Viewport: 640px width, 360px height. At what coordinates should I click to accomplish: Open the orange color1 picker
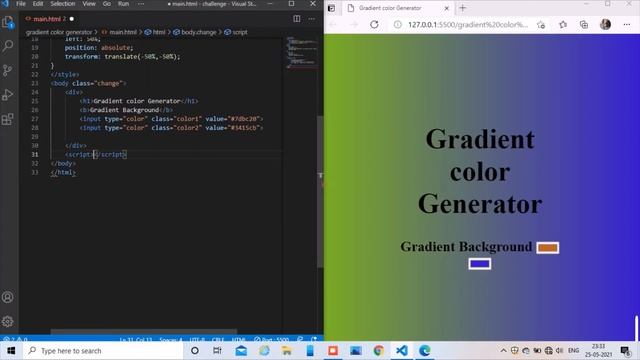pyautogui.click(x=548, y=247)
